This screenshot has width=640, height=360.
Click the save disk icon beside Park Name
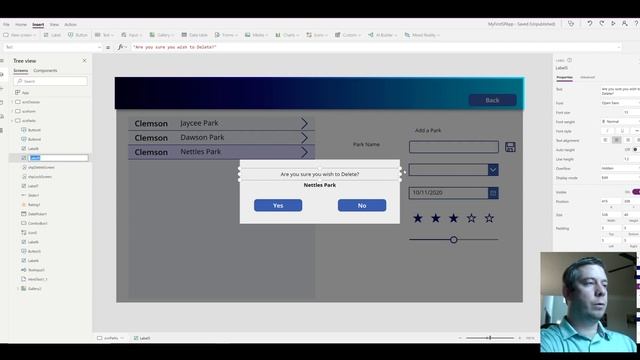(x=510, y=147)
